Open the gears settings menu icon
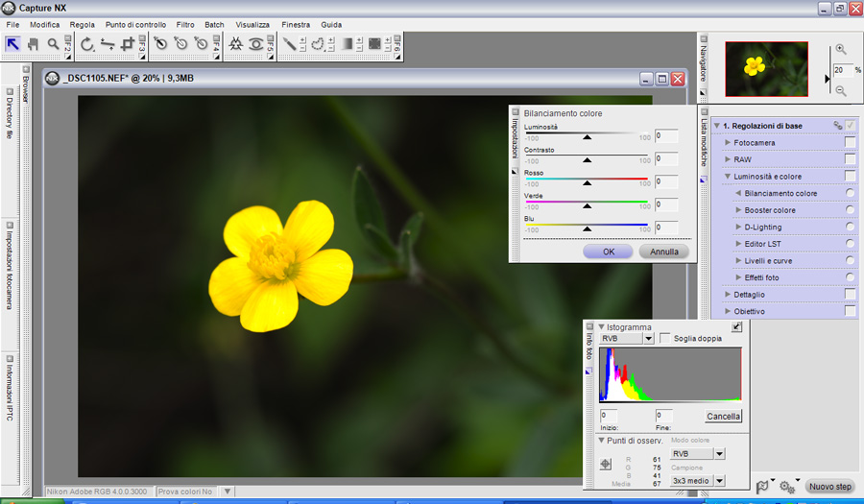864x504 pixels. pos(787,487)
